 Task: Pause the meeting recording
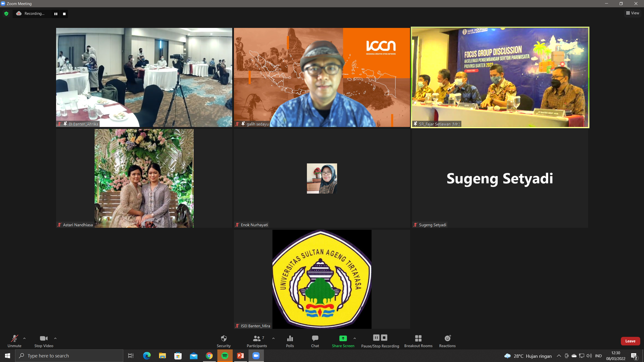[56, 14]
